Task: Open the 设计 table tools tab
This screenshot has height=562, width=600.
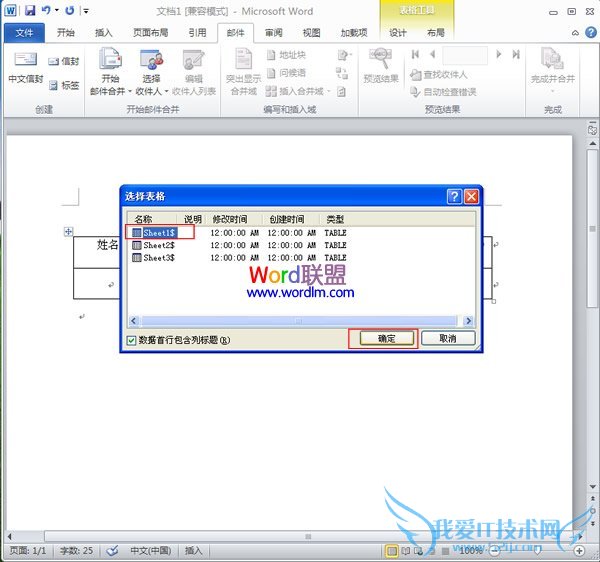Action: pyautogui.click(x=398, y=33)
